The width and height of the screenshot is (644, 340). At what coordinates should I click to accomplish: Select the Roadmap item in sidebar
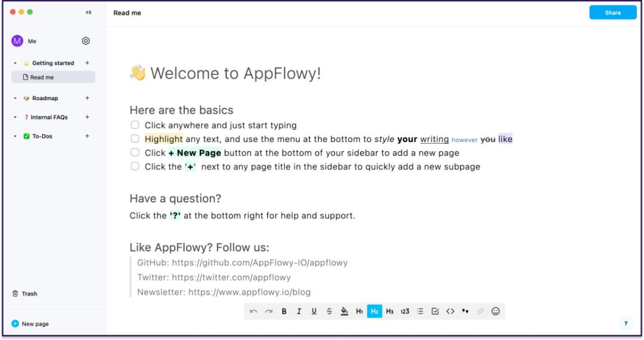pos(45,98)
